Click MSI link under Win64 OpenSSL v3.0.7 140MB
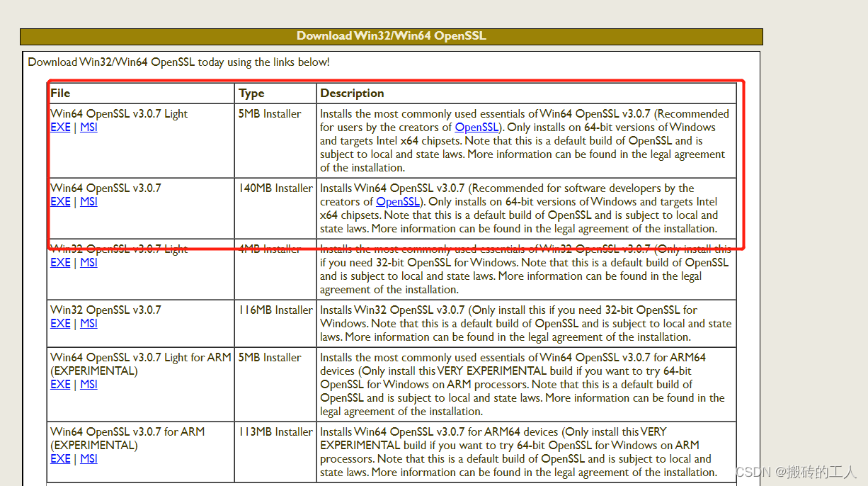The width and height of the screenshot is (868, 486). pos(88,202)
